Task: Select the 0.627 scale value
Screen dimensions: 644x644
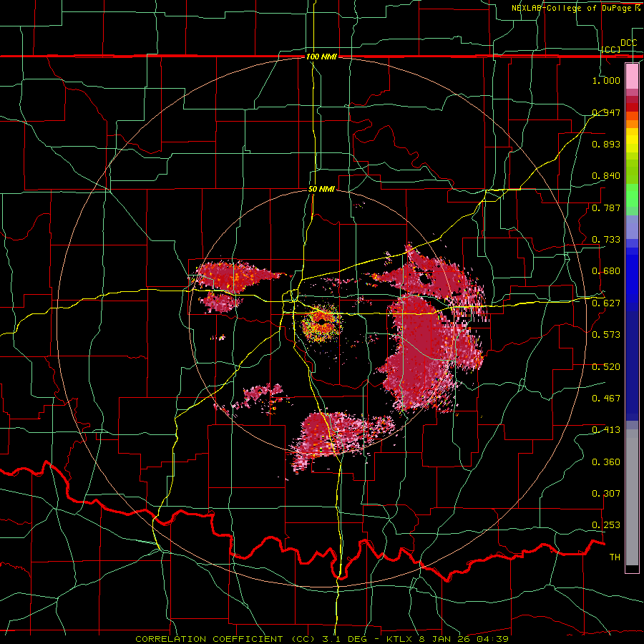Action: tap(606, 303)
